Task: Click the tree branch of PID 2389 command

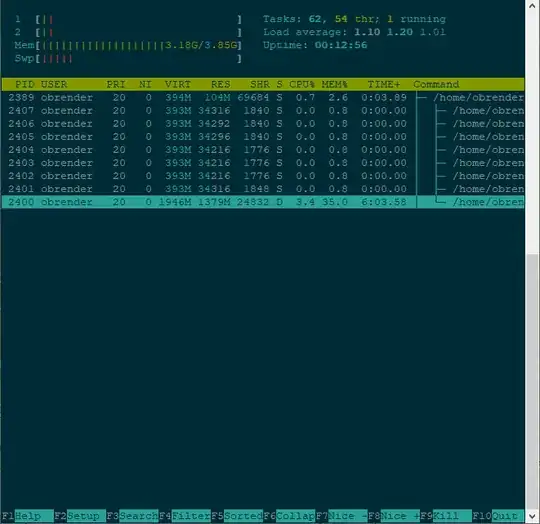Action: (422, 98)
